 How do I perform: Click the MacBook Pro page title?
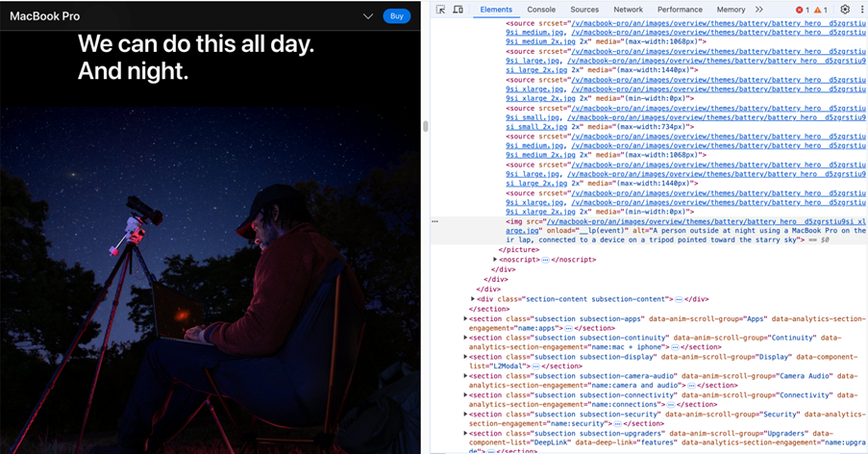[x=45, y=16]
